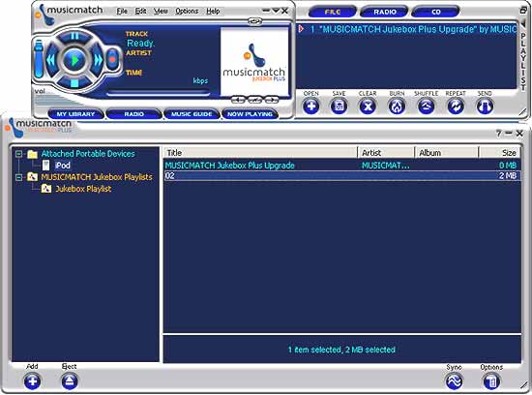Image resolution: width=532 pixels, height=395 pixels.
Task: Click the BURN icon
Action: click(x=397, y=106)
